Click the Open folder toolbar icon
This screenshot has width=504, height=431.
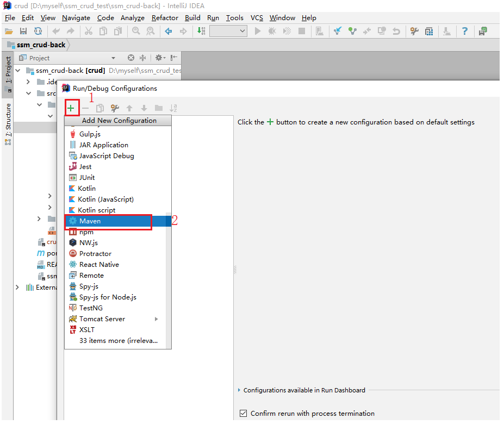pyautogui.click(x=9, y=31)
